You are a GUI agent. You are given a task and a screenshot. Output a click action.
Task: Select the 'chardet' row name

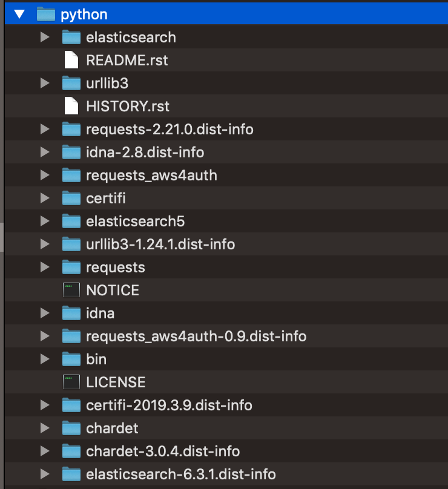tap(113, 428)
